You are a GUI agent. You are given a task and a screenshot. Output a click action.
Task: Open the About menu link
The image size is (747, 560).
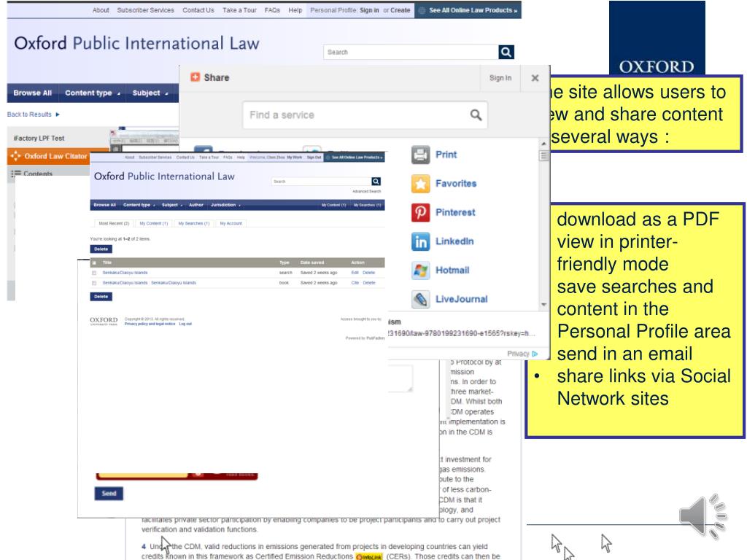[101, 10]
